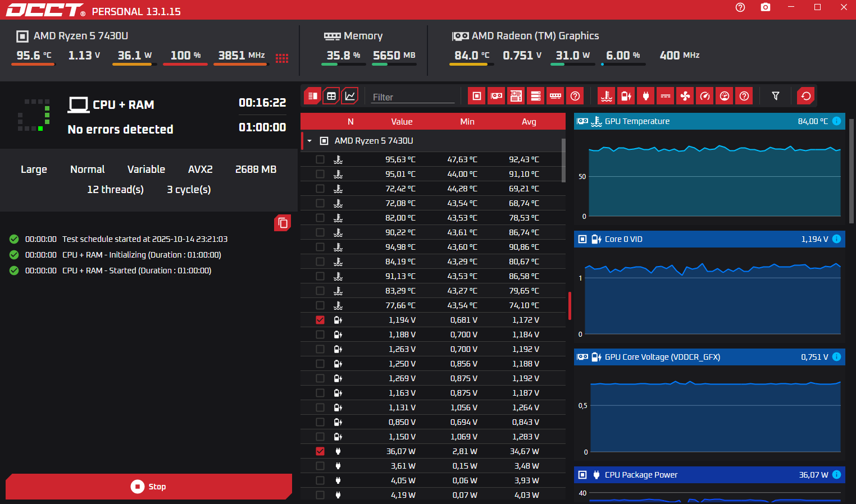Check the box for 0,850 V row
The width and height of the screenshot is (856, 504).
(320, 422)
